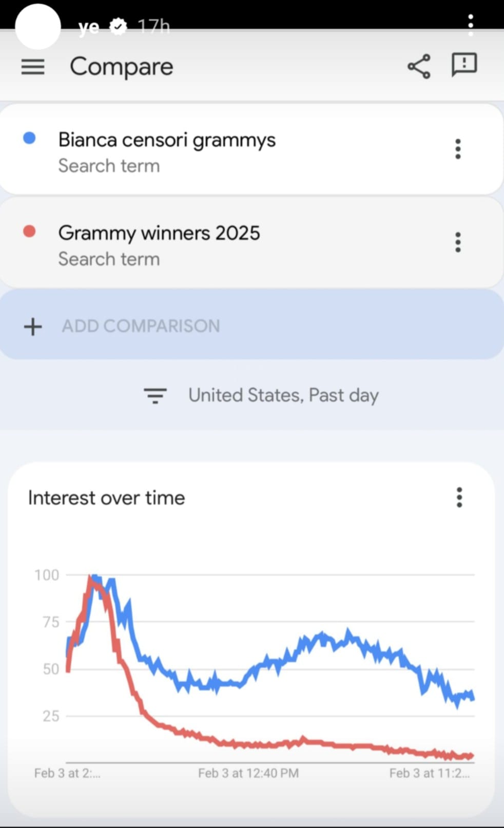Tap the verified badge beside ye

click(x=119, y=27)
